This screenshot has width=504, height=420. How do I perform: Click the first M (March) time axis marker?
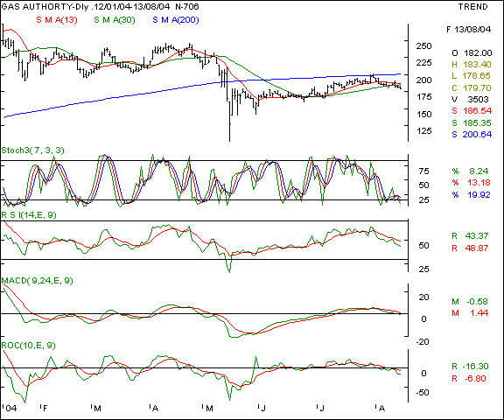click(97, 409)
